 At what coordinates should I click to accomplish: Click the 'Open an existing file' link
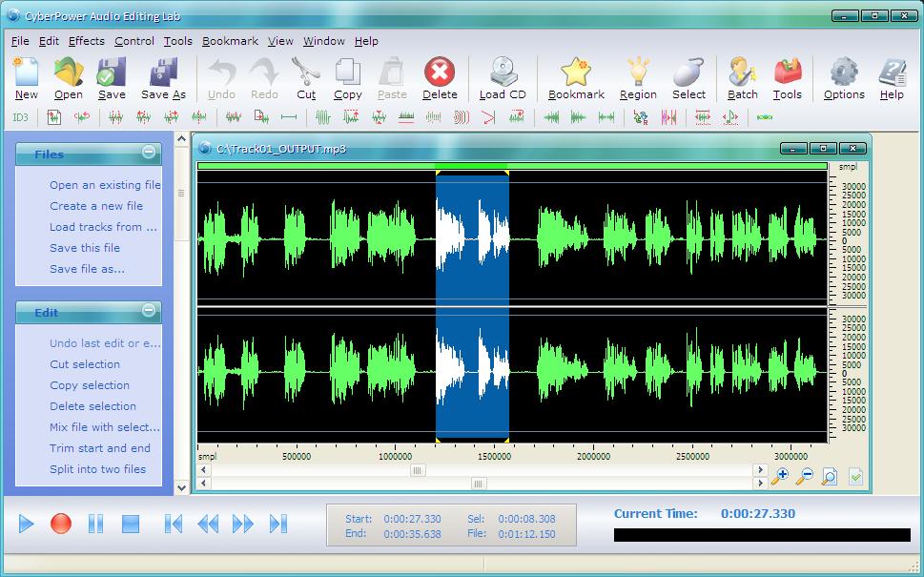tap(105, 185)
